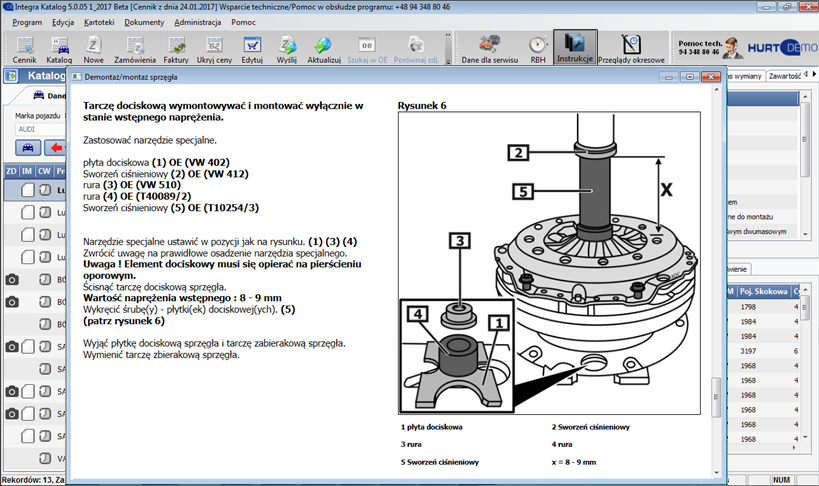Screen dimensions: 819x486
Task: Toggle Ukryj ceny toolbar button
Action: click(x=214, y=49)
